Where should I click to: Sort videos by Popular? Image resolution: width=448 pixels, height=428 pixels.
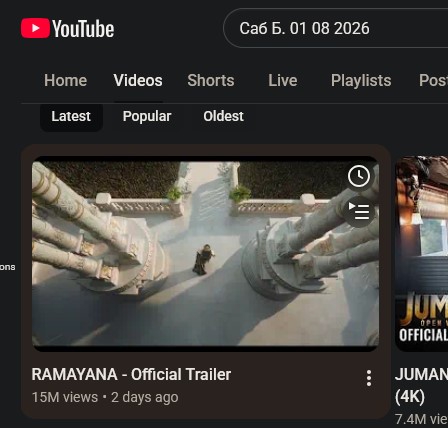147,116
